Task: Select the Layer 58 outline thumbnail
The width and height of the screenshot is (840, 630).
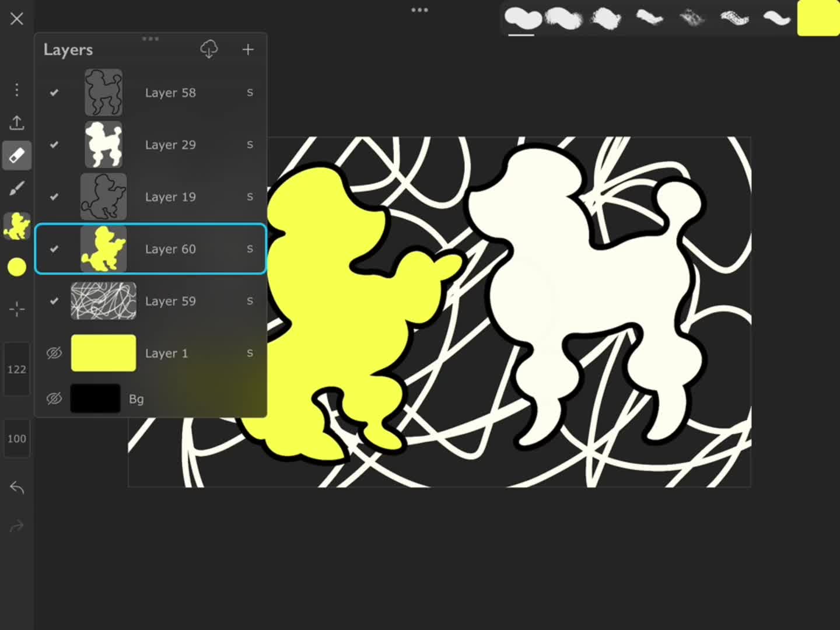Action: 104,92
